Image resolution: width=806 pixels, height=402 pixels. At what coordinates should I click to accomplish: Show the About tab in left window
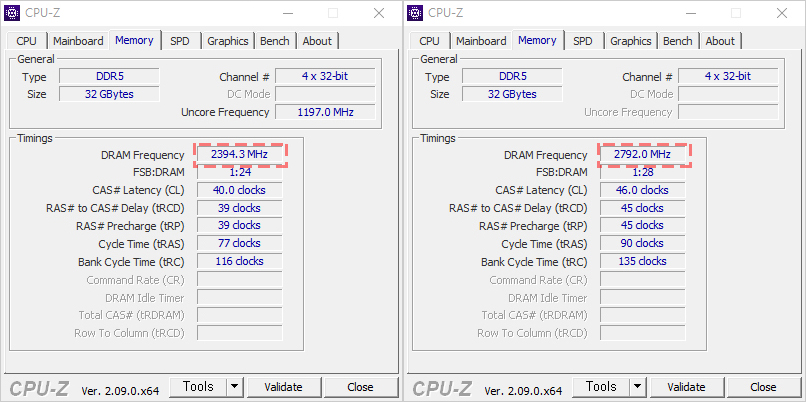(x=317, y=41)
